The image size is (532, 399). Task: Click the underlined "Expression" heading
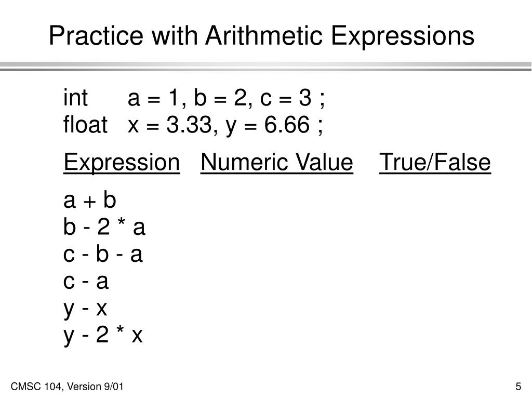click(x=121, y=163)
